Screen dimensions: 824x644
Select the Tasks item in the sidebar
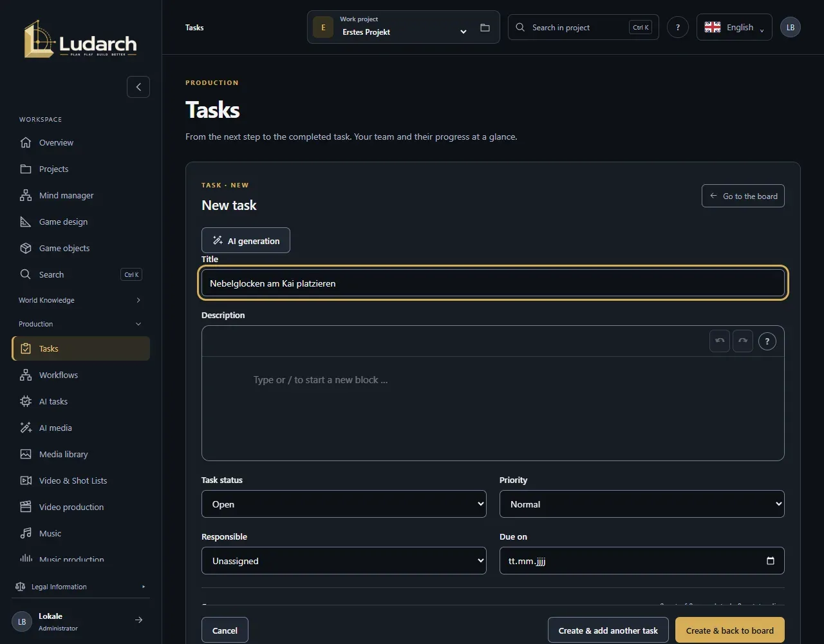pos(81,348)
